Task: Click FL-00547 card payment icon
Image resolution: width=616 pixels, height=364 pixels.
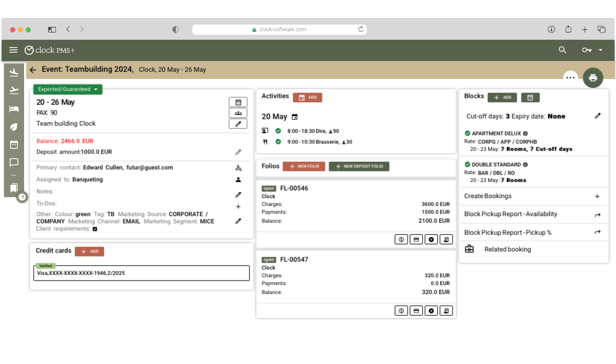Action: tap(416, 311)
